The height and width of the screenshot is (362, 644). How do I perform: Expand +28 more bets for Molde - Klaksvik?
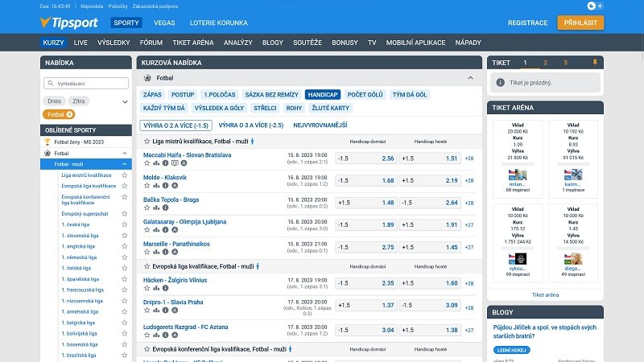coord(469,180)
